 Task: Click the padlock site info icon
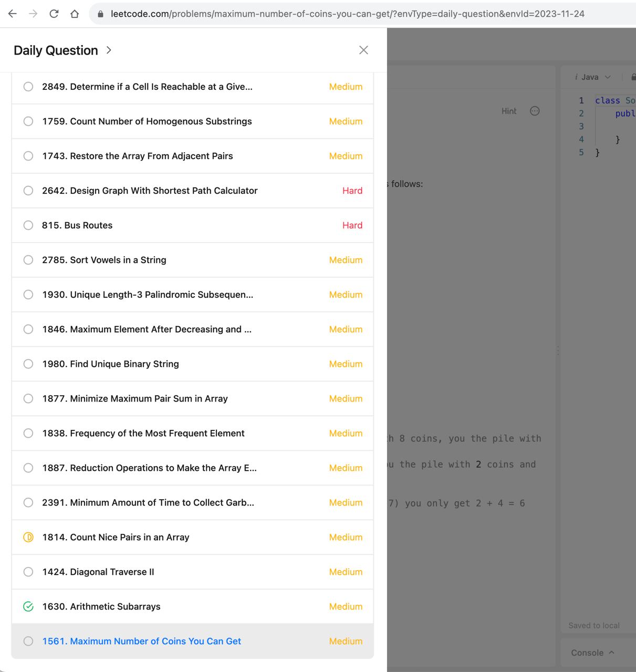tap(100, 14)
